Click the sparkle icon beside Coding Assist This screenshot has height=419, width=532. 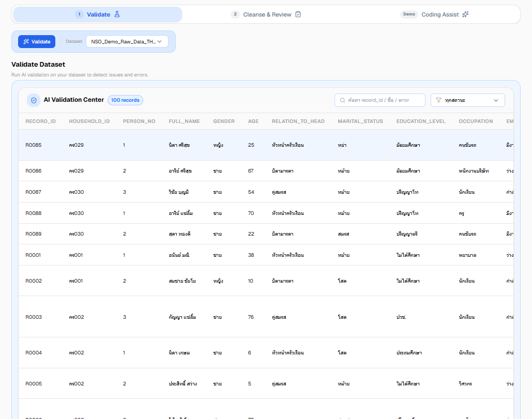click(x=465, y=14)
